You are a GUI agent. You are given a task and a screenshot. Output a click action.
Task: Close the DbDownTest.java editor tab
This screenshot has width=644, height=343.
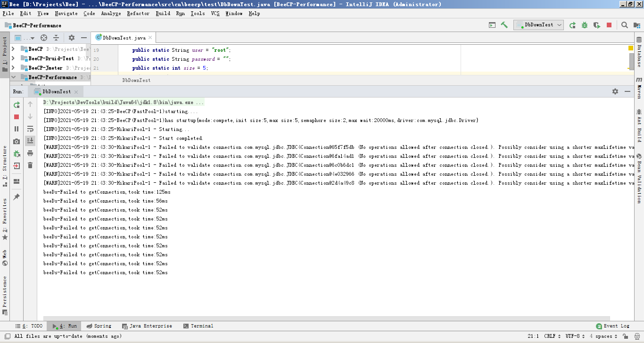click(x=150, y=38)
